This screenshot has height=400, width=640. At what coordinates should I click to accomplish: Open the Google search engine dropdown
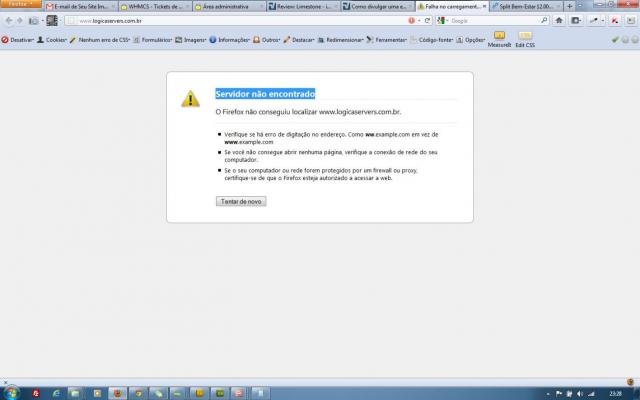click(x=442, y=20)
